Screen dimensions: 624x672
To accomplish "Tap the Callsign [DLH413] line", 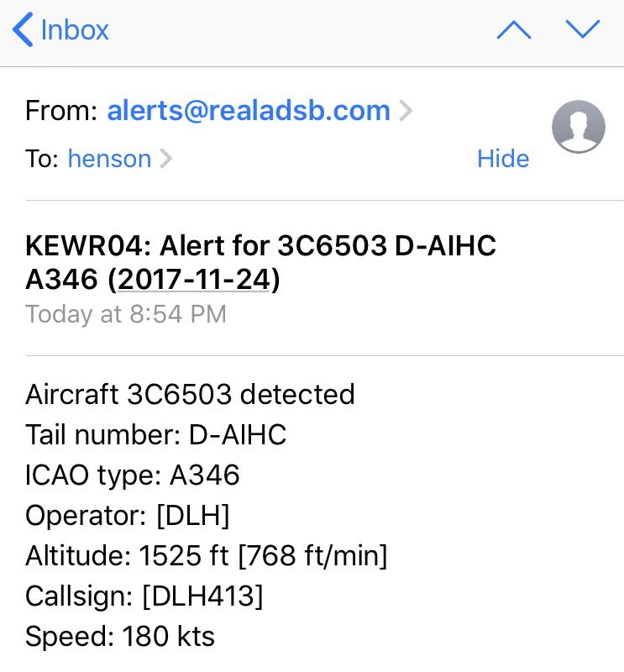I will point(144,596).
